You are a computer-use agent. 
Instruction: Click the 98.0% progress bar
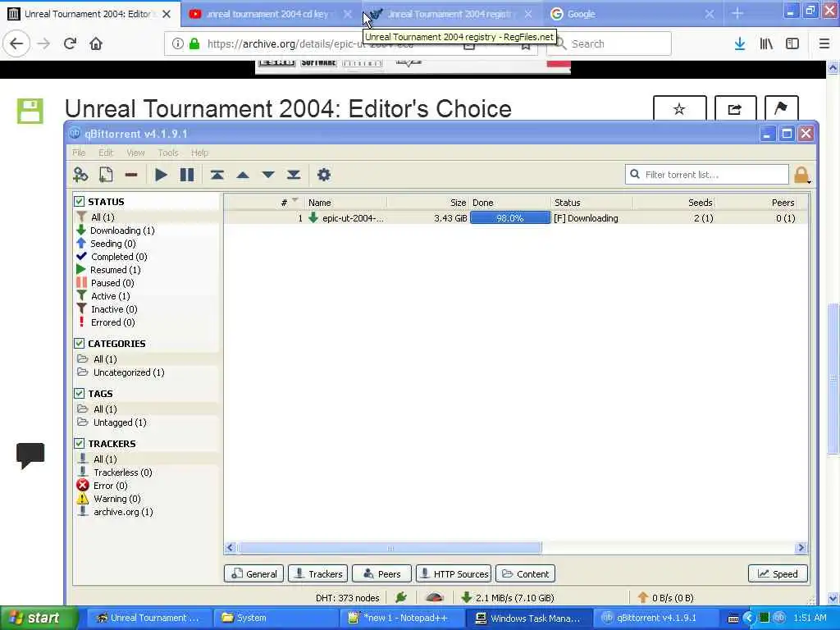coord(510,218)
